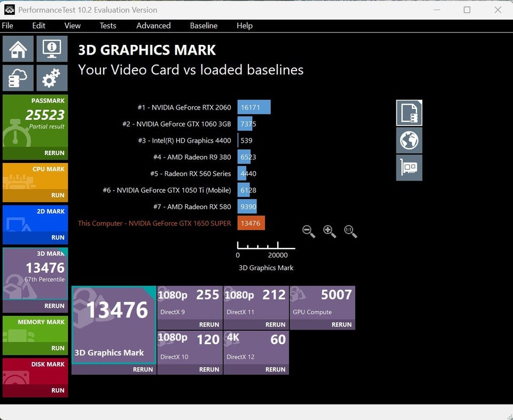This screenshot has width=513, height=420.
Task: Open the large 3D Graphics Mark 13476 tile
Action: (x=114, y=325)
